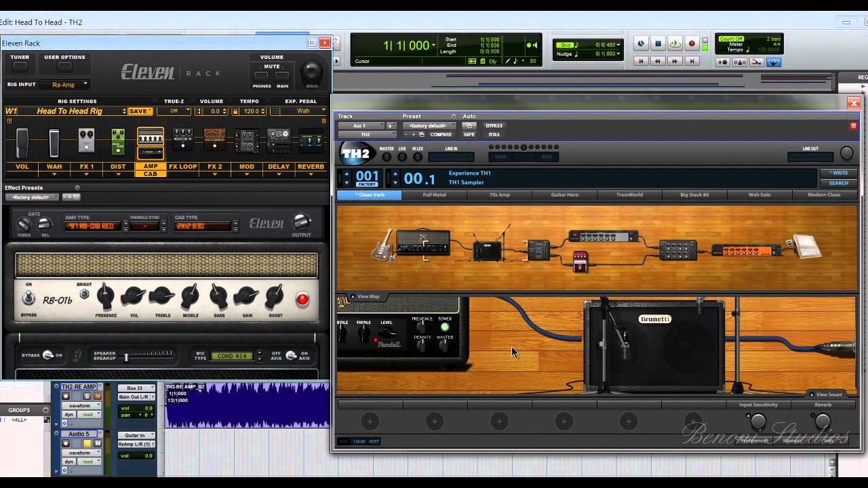Click the rewind transport button
Screen dimensions: 868x488
657,61
